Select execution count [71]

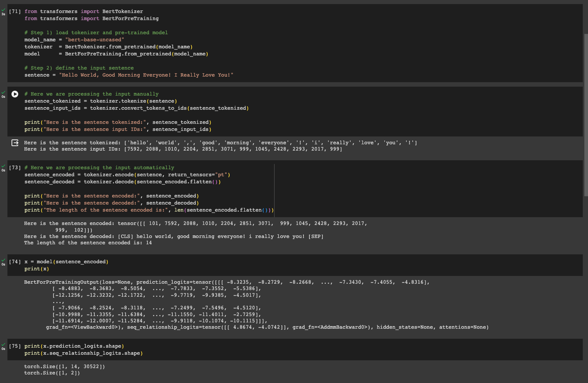15,12
